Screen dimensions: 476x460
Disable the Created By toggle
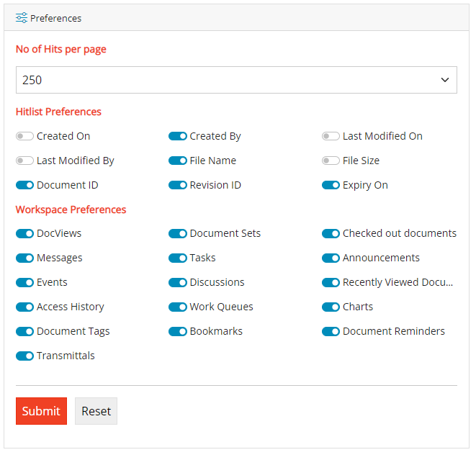pyautogui.click(x=178, y=136)
